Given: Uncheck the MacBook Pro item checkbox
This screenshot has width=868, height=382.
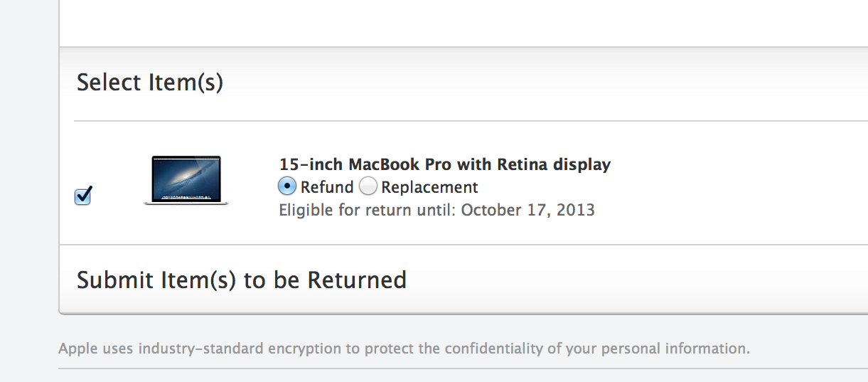Looking at the screenshot, I should coord(83,196).
